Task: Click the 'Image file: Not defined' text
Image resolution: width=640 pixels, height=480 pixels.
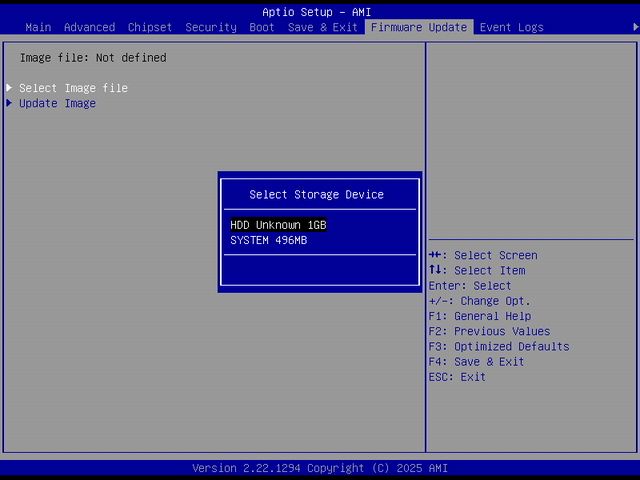Action: (x=93, y=58)
